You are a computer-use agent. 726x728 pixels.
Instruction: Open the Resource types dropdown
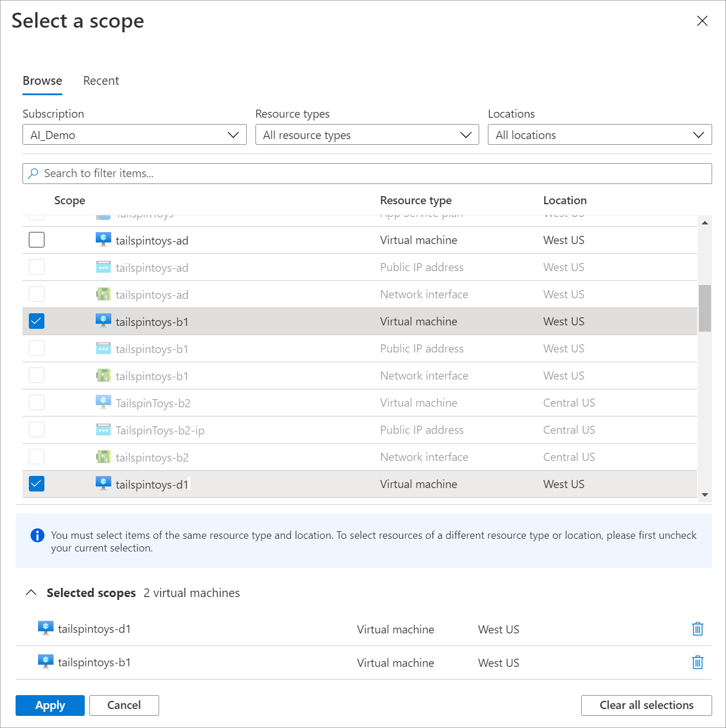367,135
